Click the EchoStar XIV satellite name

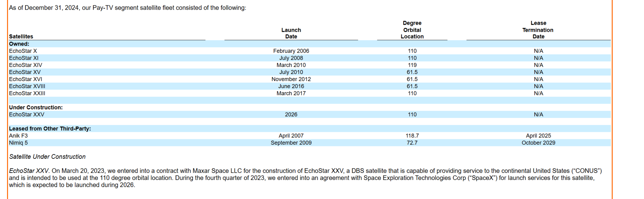25,65
